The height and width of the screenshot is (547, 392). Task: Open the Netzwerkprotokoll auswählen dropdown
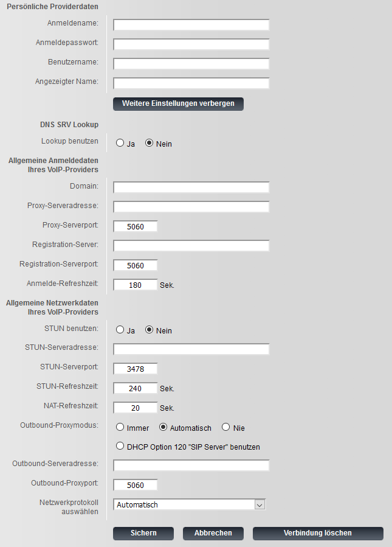point(190,504)
